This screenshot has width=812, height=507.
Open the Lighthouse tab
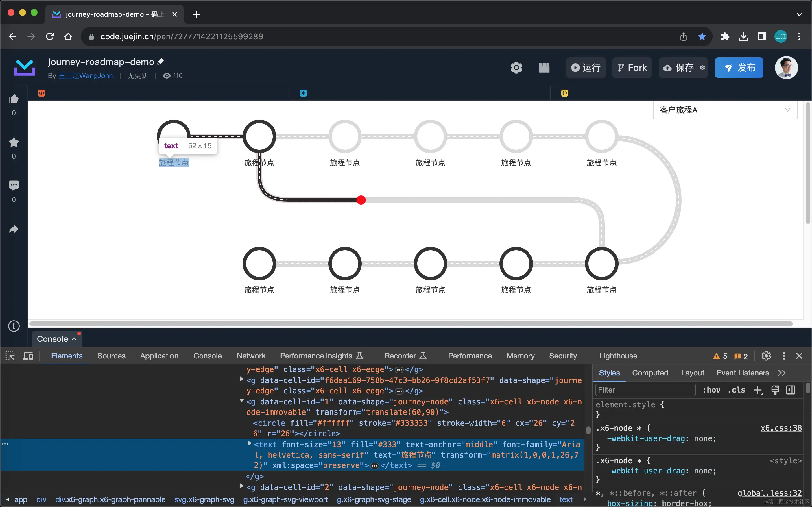click(618, 356)
